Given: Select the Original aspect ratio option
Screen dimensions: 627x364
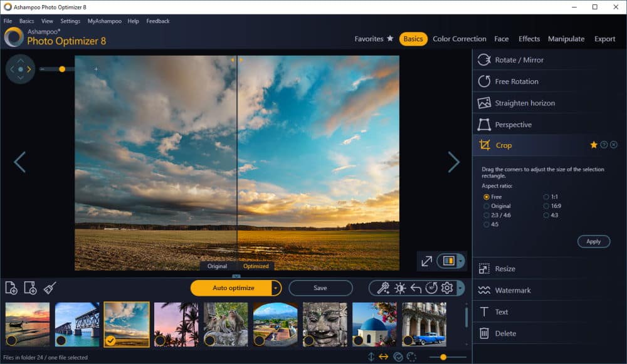Looking at the screenshot, I should [487, 206].
